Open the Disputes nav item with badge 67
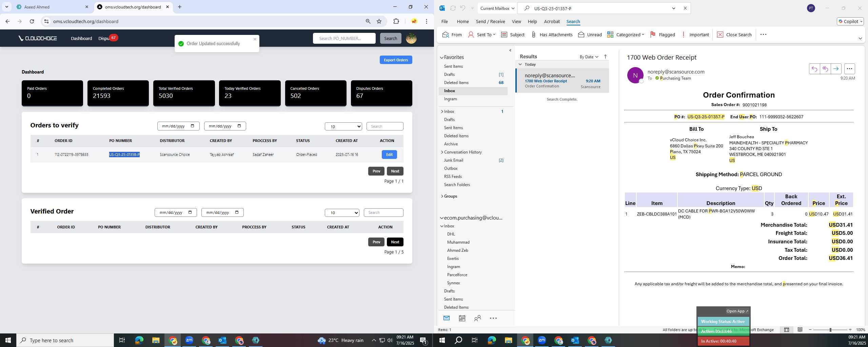 point(107,38)
